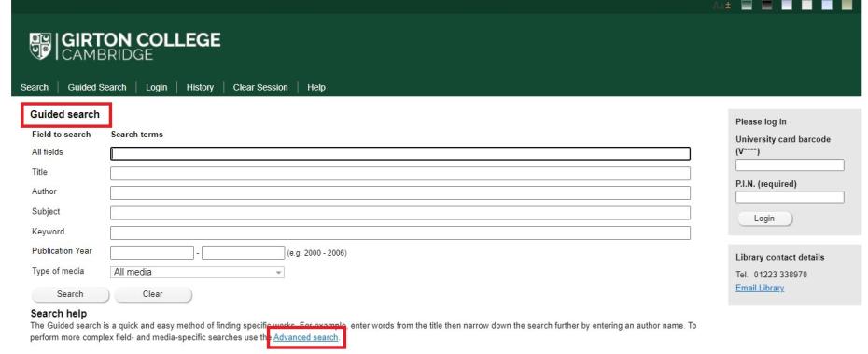
Task: Select the khaki tan colour scheme swatch
Action: click(x=847, y=5)
